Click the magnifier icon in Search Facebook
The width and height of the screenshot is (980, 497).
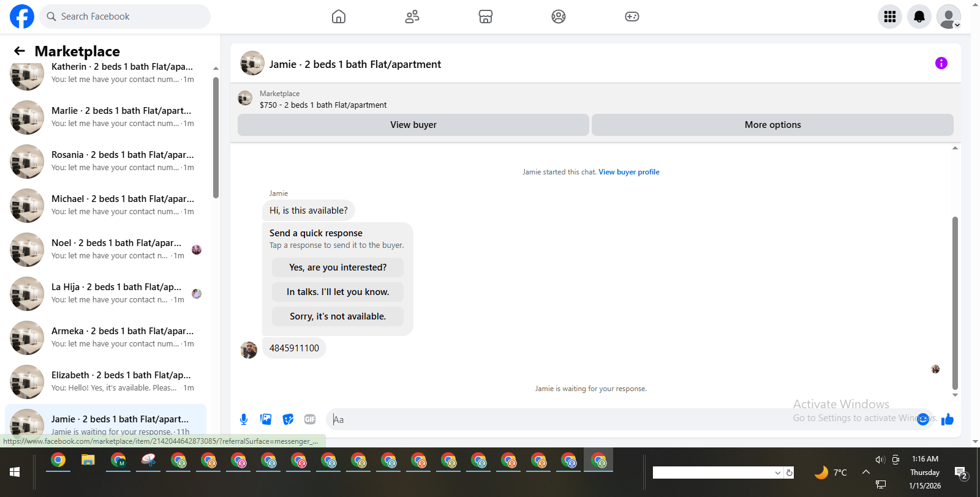pyautogui.click(x=51, y=17)
